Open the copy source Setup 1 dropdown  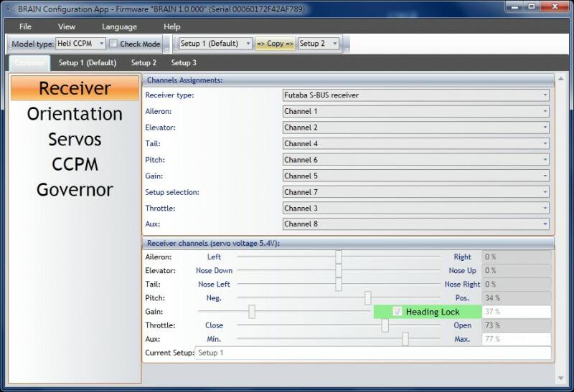coord(215,44)
